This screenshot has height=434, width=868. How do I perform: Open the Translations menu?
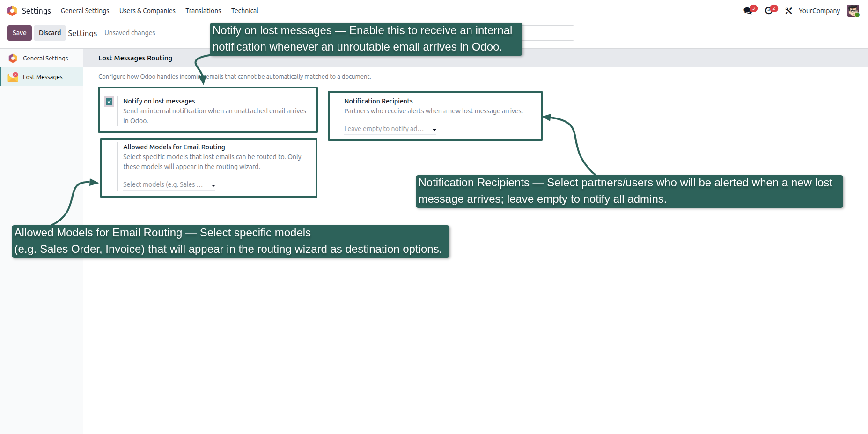pos(203,11)
